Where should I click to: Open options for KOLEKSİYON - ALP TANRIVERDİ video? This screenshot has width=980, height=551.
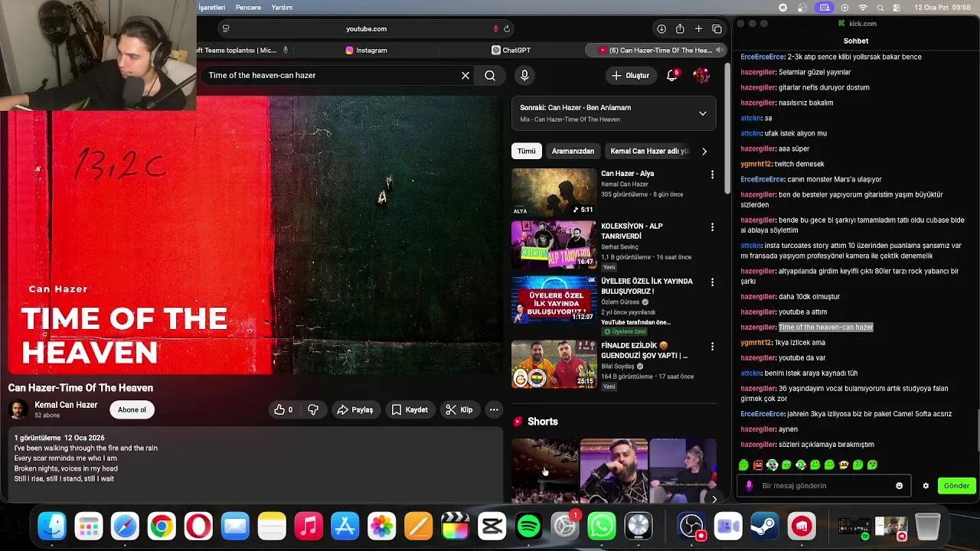pyautogui.click(x=712, y=227)
